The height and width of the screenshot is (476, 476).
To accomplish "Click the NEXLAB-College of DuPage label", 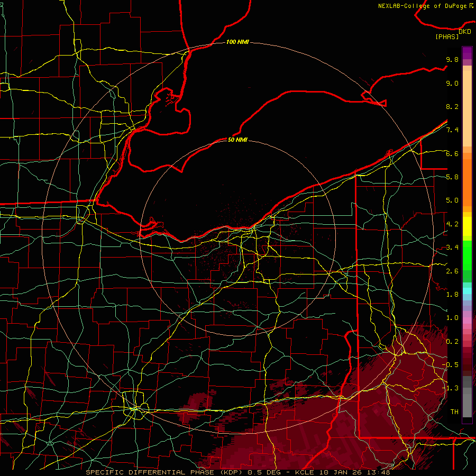I will (x=423, y=6).
